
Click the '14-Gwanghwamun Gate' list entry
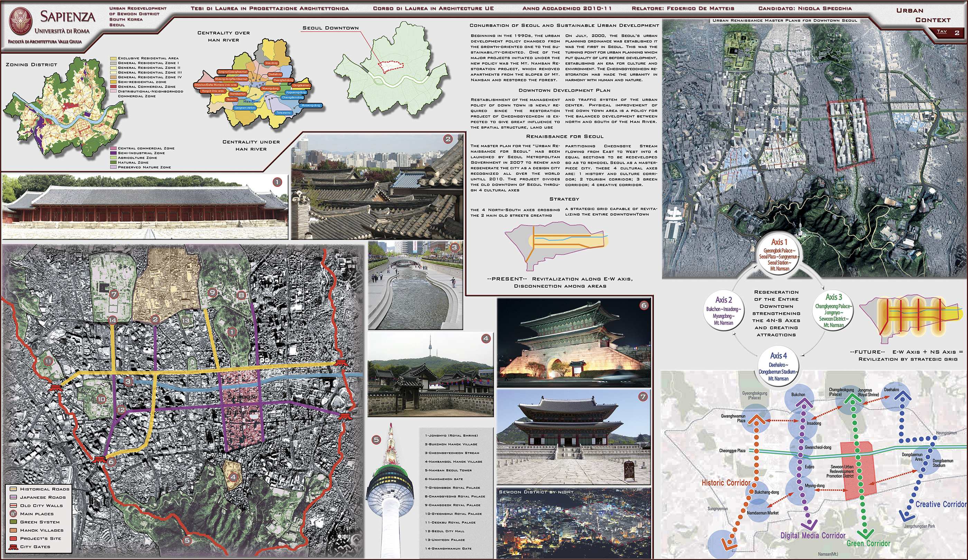click(448, 549)
